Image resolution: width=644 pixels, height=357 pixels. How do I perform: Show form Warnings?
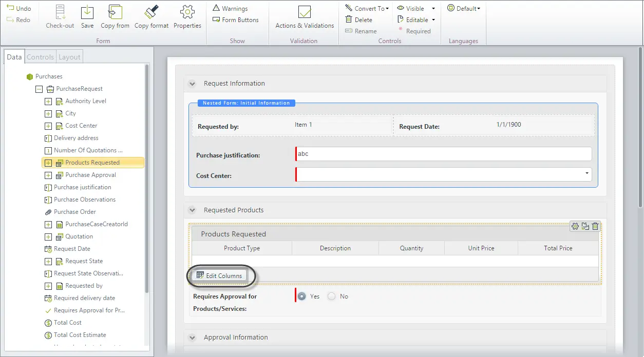click(230, 9)
